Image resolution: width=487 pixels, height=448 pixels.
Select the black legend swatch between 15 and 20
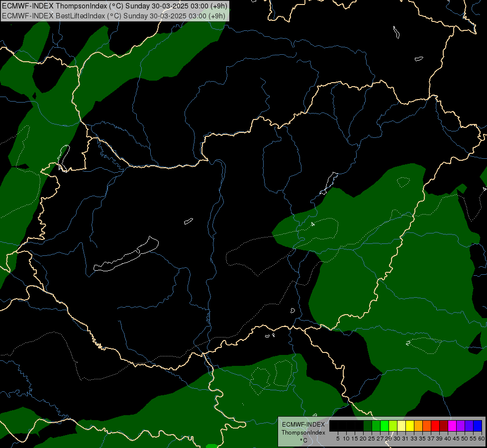point(359,426)
